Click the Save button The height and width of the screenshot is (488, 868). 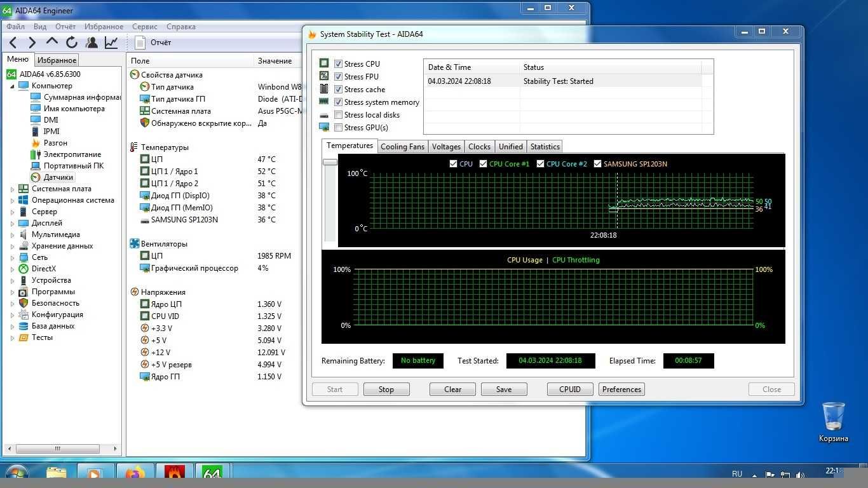pos(504,390)
